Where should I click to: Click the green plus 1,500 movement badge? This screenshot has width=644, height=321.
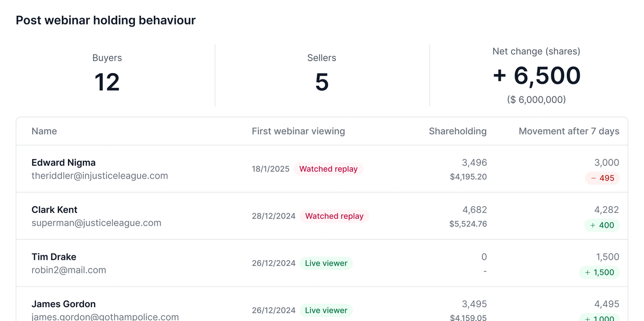599,273
